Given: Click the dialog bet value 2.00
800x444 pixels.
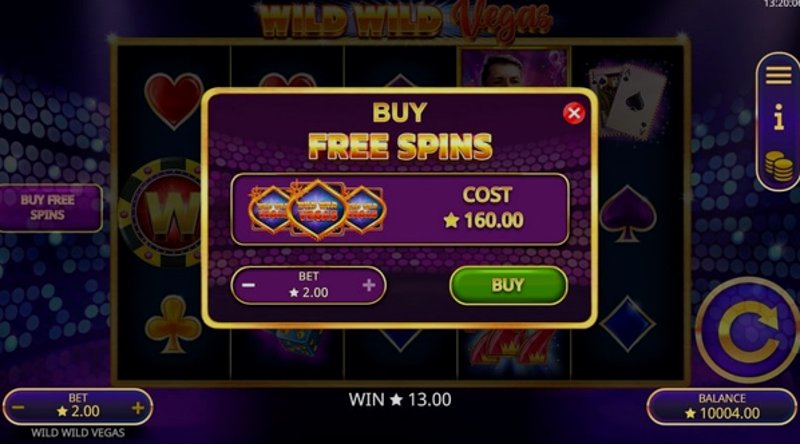Looking at the screenshot, I should (x=309, y=292).
